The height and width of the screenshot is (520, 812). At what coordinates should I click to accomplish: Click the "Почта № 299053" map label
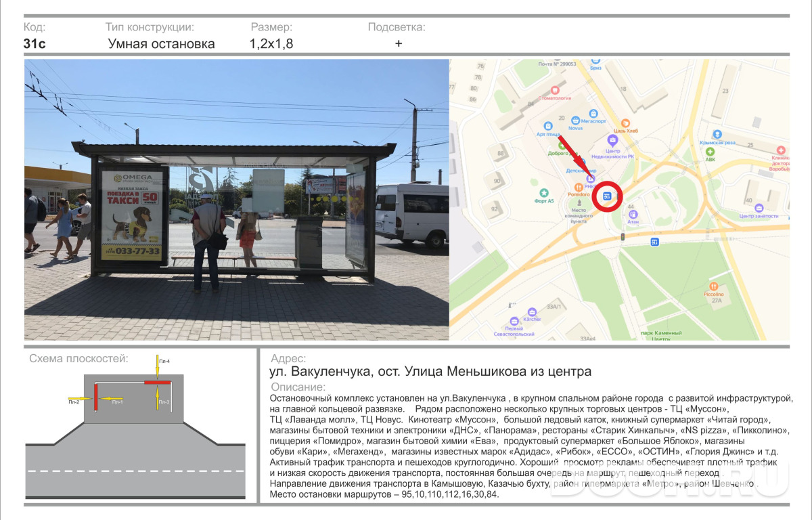pos(557,64)
